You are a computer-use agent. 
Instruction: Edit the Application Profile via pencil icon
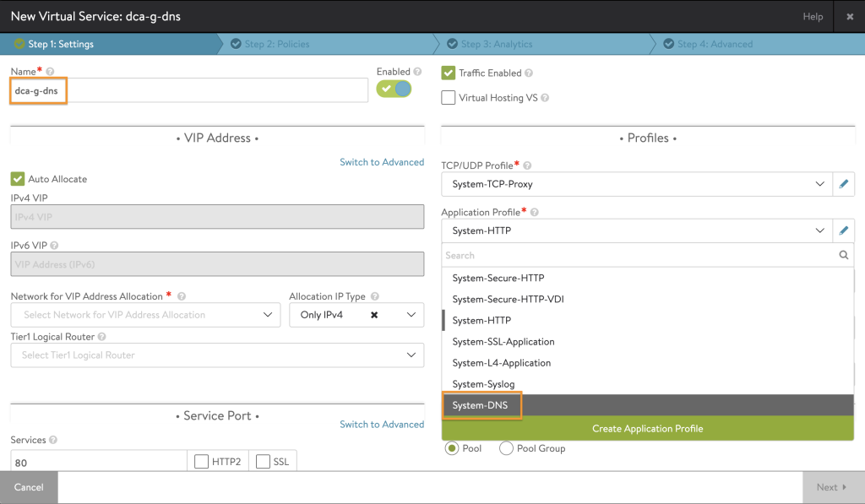844,230
